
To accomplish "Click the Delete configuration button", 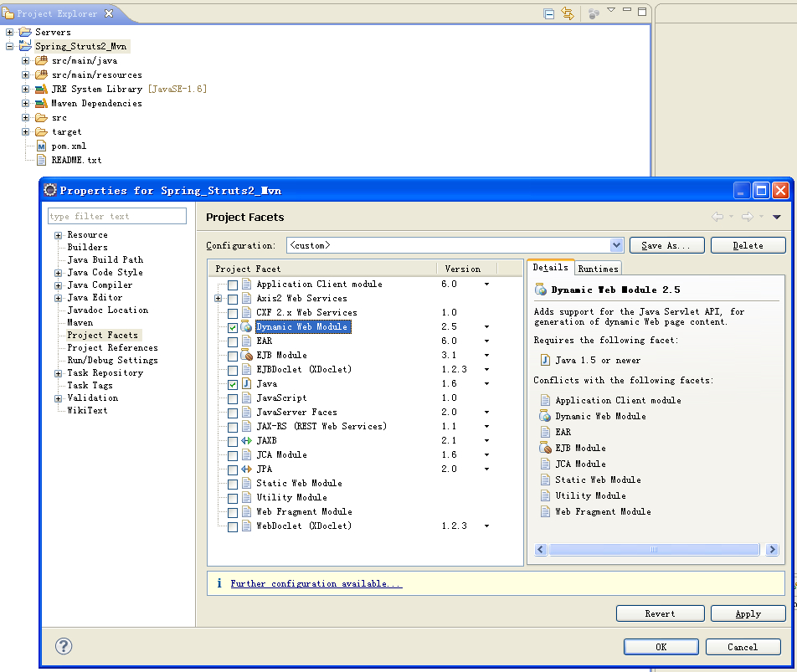I will pyautogui.click(x=748, y=245).
